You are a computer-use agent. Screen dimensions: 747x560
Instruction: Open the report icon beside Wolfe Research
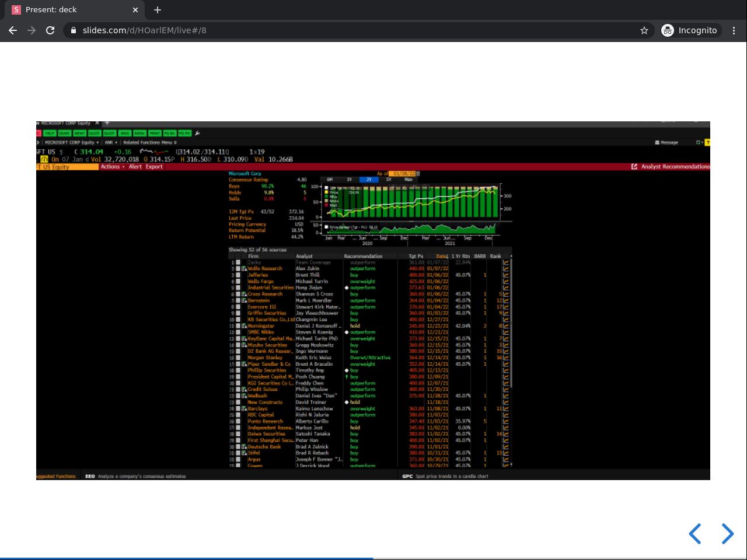[x=245, y=269]
